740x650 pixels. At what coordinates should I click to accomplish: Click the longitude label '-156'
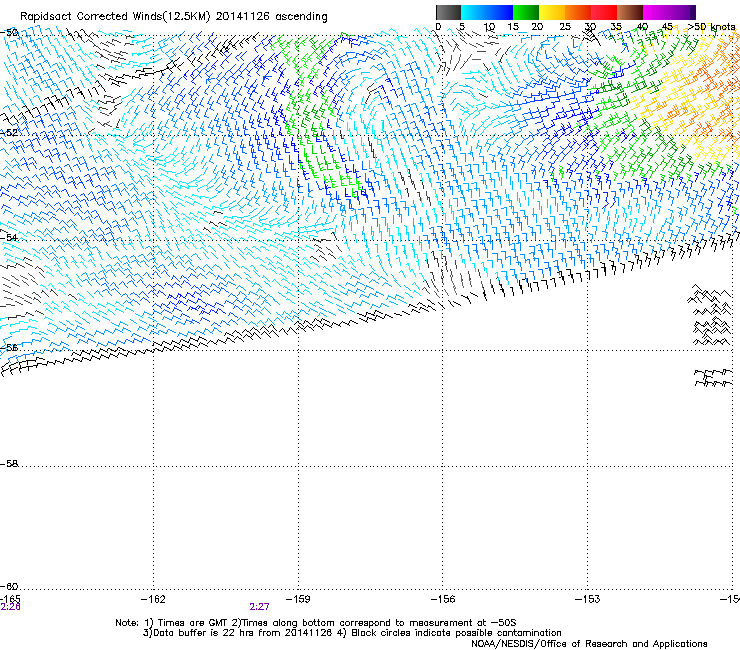pos(443,599)
